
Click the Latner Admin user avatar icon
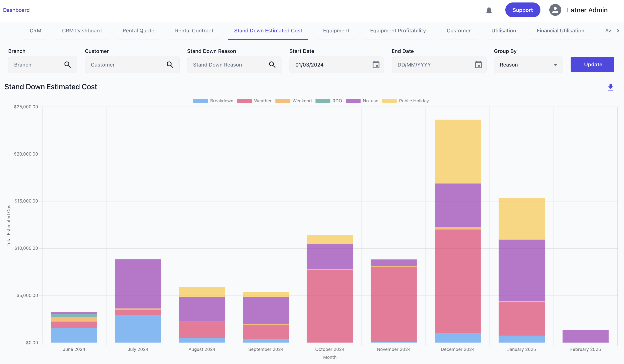[x=555, y=10]
